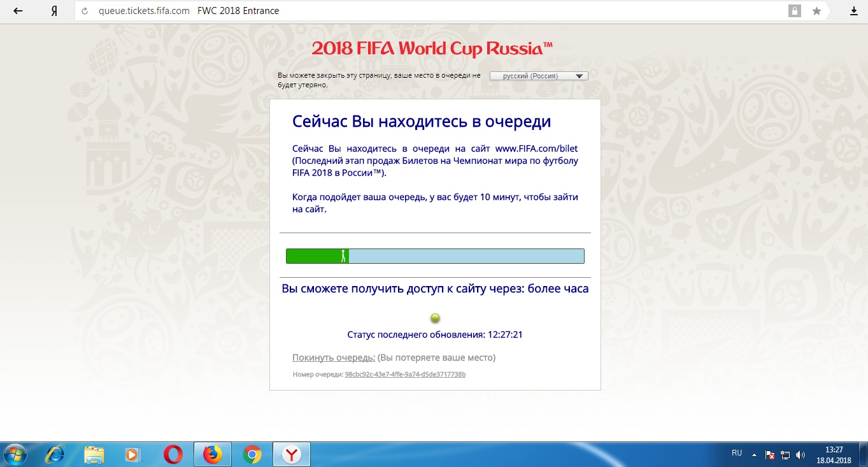Open Windows Explorer from the taskbar
The image size is (868, 467).
coord(94,454)
